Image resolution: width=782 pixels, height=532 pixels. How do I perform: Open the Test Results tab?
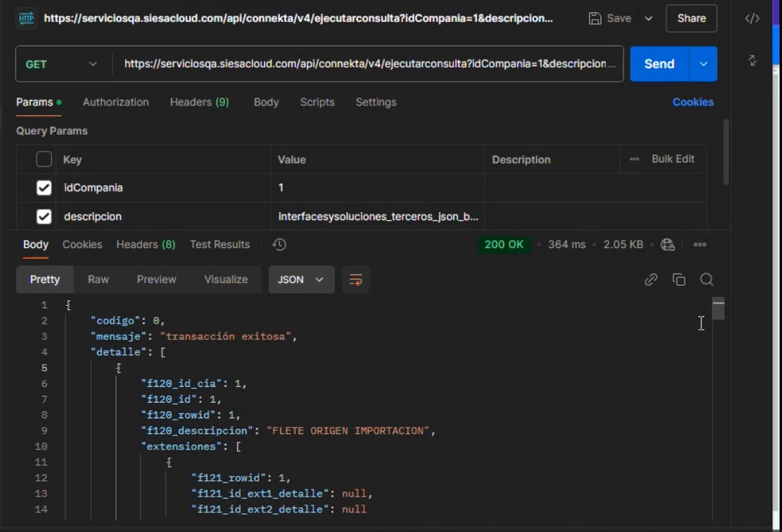[x=220, y=244]
